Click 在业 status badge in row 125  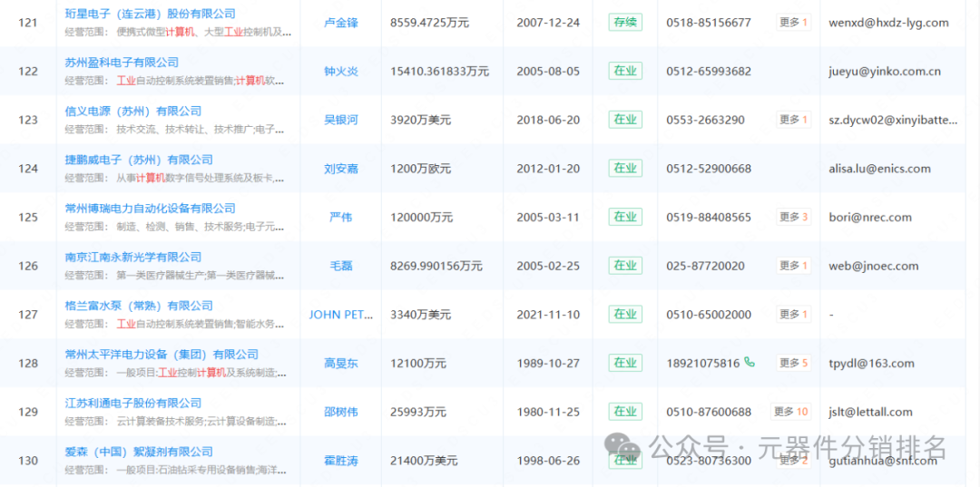coord(625,218)
